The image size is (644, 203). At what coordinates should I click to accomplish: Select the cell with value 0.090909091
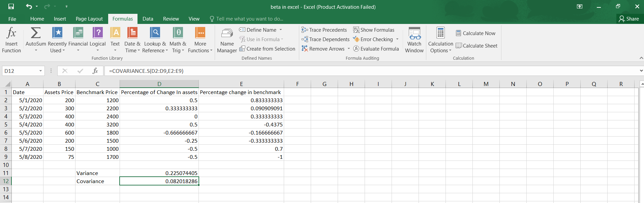pos(241,108)
